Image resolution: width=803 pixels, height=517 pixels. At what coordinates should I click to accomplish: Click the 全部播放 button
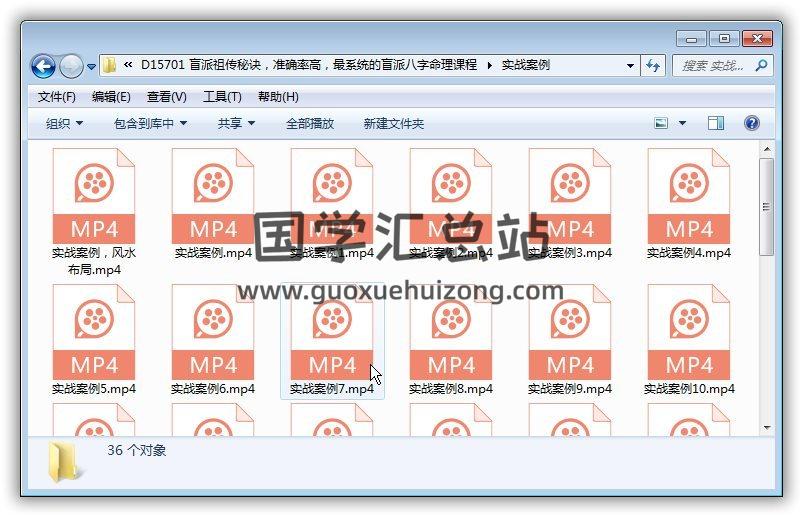click(310, 123)
